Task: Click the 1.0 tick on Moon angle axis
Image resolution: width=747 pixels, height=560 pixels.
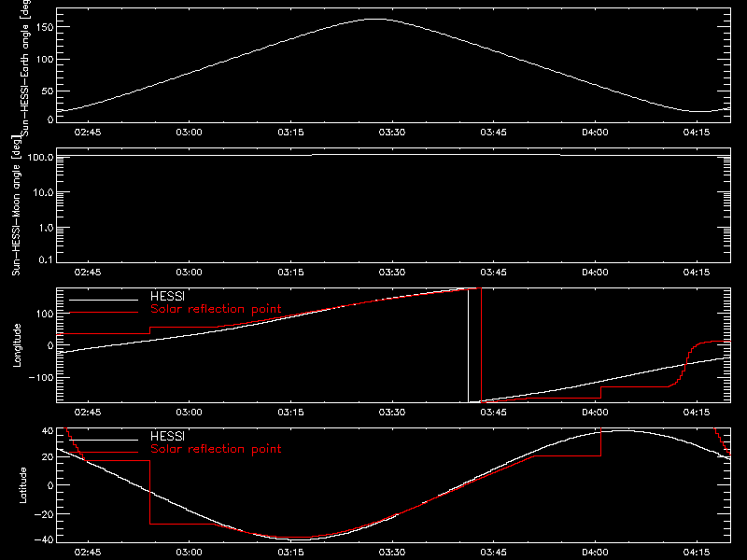Action: [46, 228]
